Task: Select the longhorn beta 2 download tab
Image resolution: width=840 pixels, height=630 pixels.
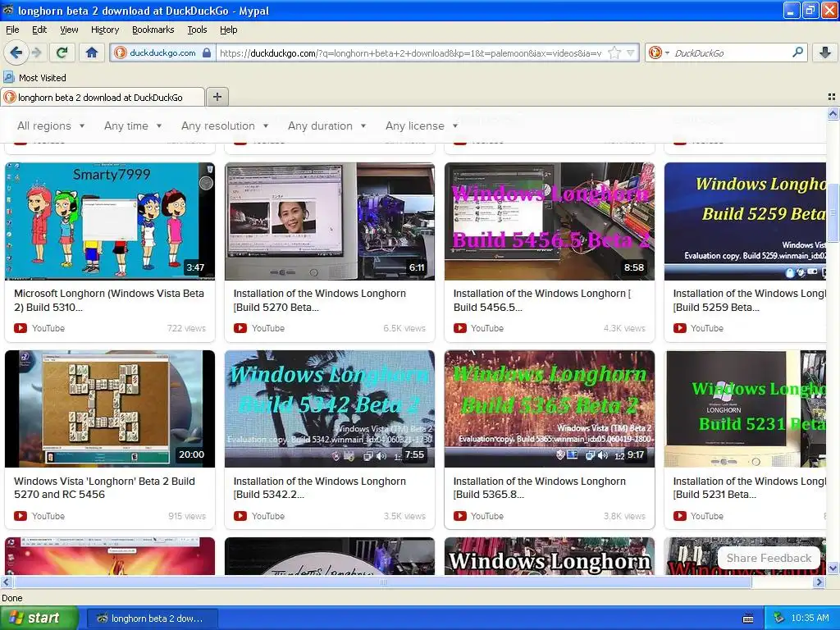Action: [102, 97]
